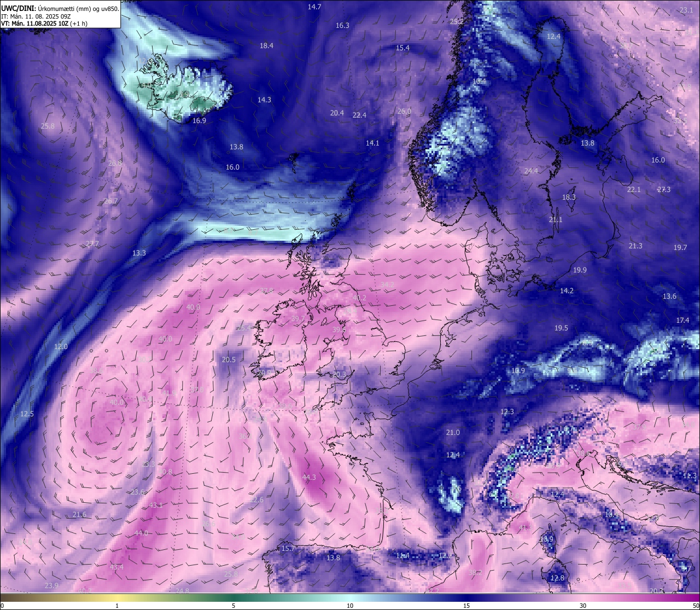700x610 pixels.
Task: Click the 39.5 value over Irish Sea
Action: coord(339,330)
